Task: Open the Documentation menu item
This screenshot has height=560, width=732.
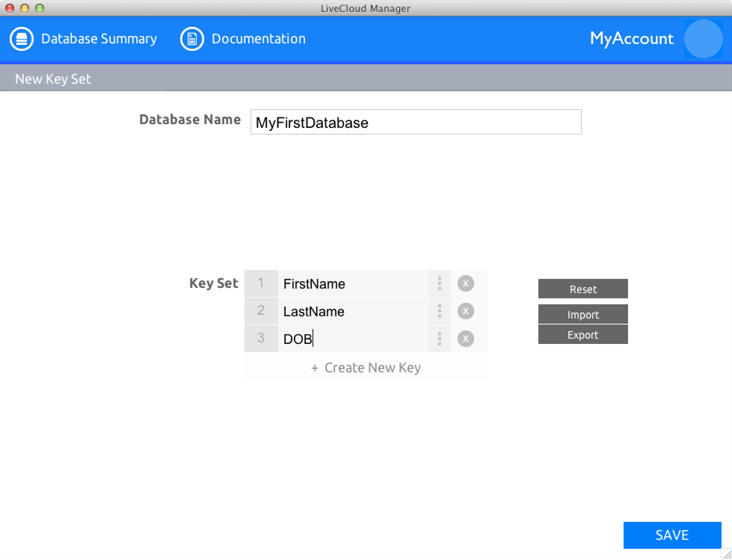Action: [x=258, y=39]
